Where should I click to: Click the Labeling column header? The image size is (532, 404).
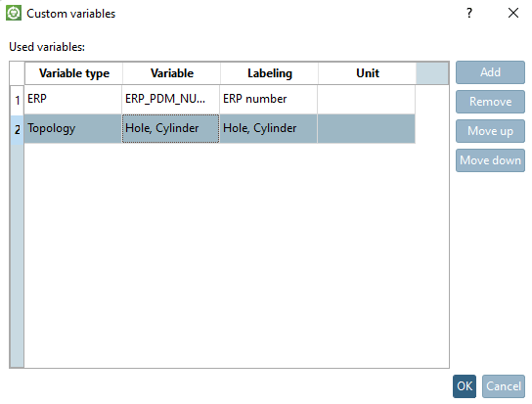coord(269,73)
